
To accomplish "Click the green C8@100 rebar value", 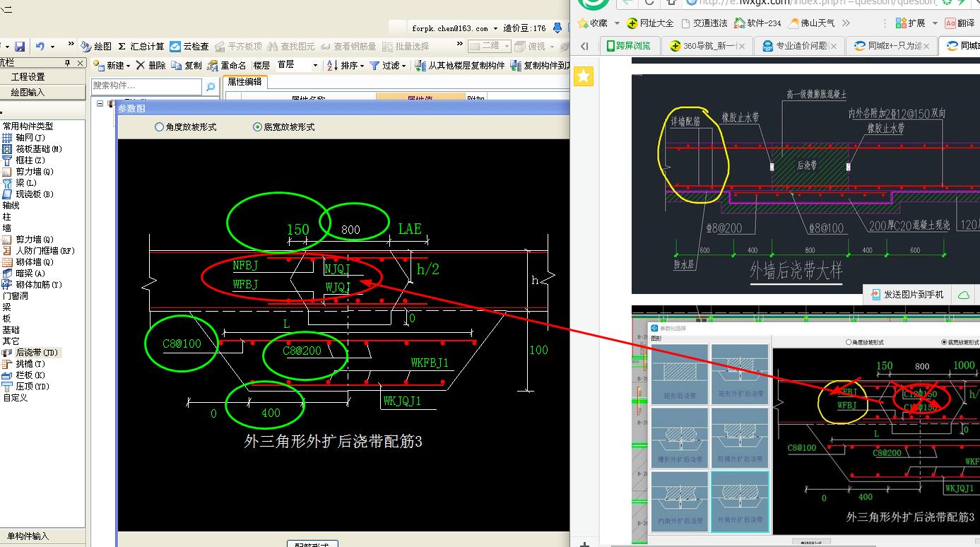I will click(x=182, y=343).
